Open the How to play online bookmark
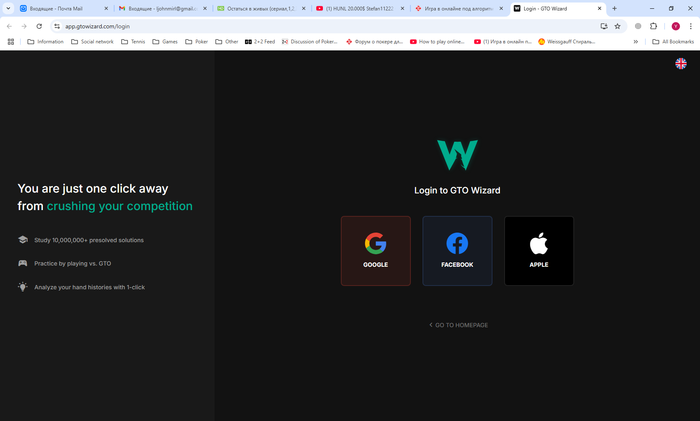Viewport: 700px width, 421px height. click(438, 42)
